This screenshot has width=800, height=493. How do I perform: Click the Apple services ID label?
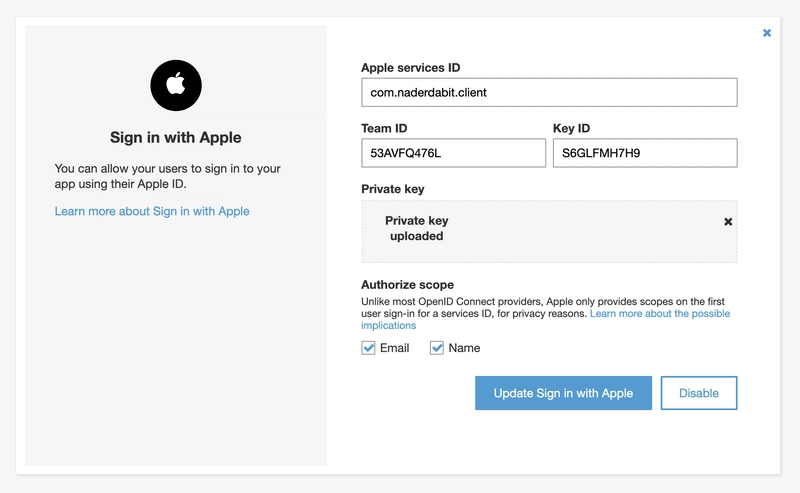click(411, 68)
